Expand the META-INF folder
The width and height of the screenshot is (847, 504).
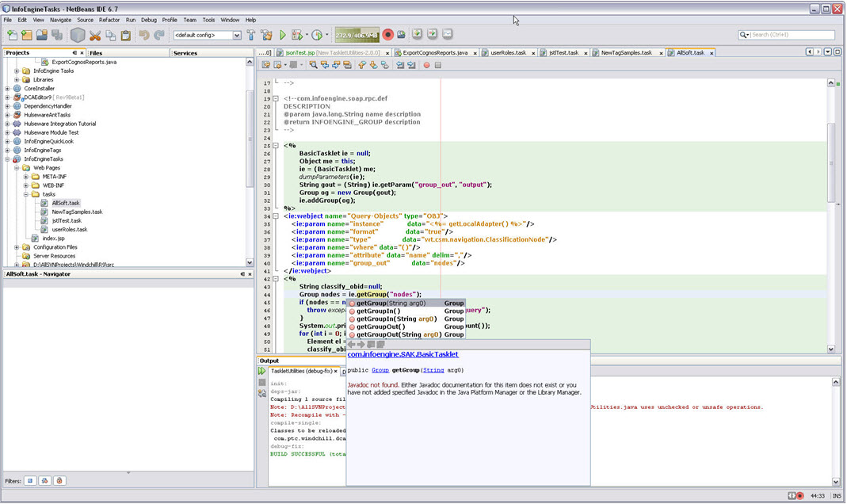26,177
